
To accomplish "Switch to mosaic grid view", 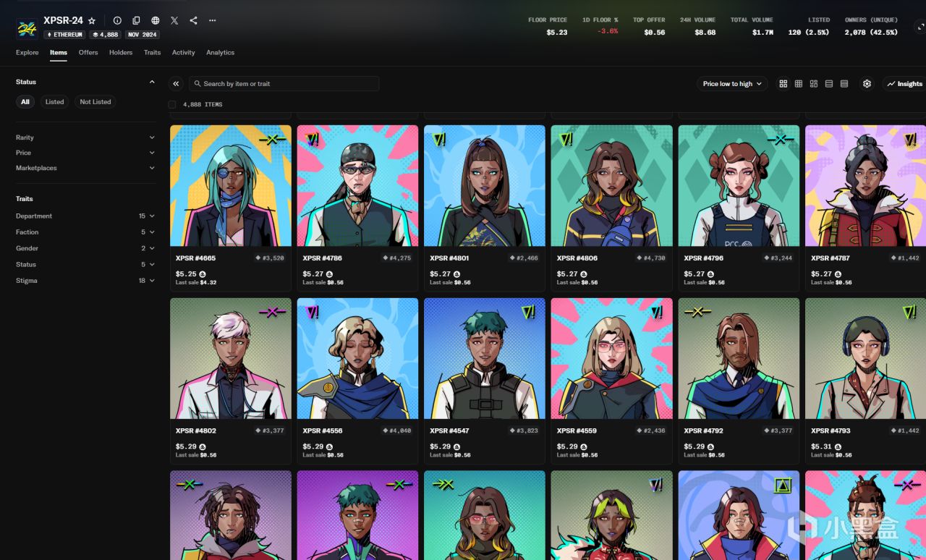I will (x=814, y=84).
